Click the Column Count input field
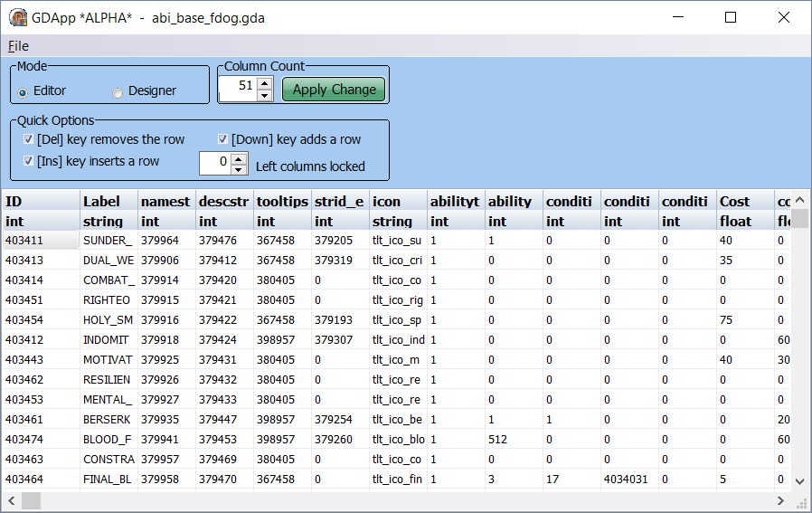 point(237,89)
